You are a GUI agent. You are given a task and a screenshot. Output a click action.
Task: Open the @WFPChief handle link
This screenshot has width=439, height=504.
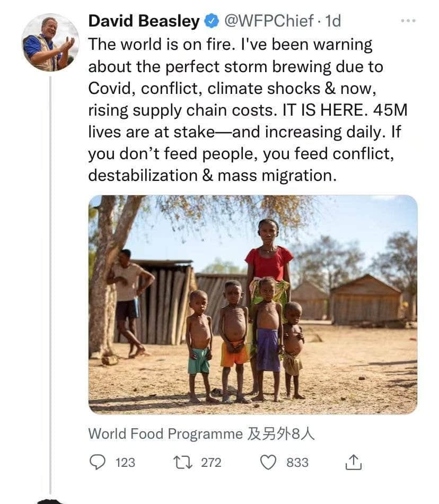pos(269,21)
